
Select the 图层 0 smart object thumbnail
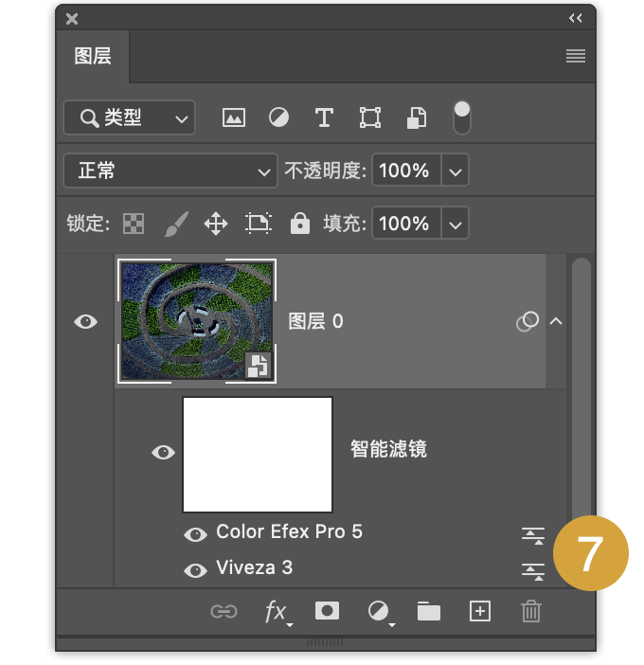click(197, 321)
